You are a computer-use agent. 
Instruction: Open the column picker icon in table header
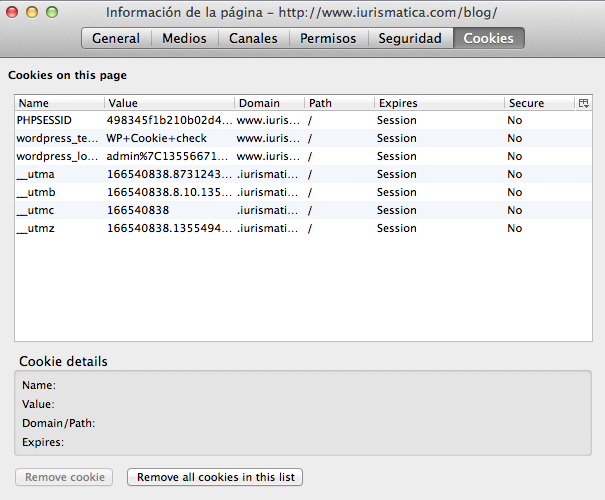[x=583, y=103]
